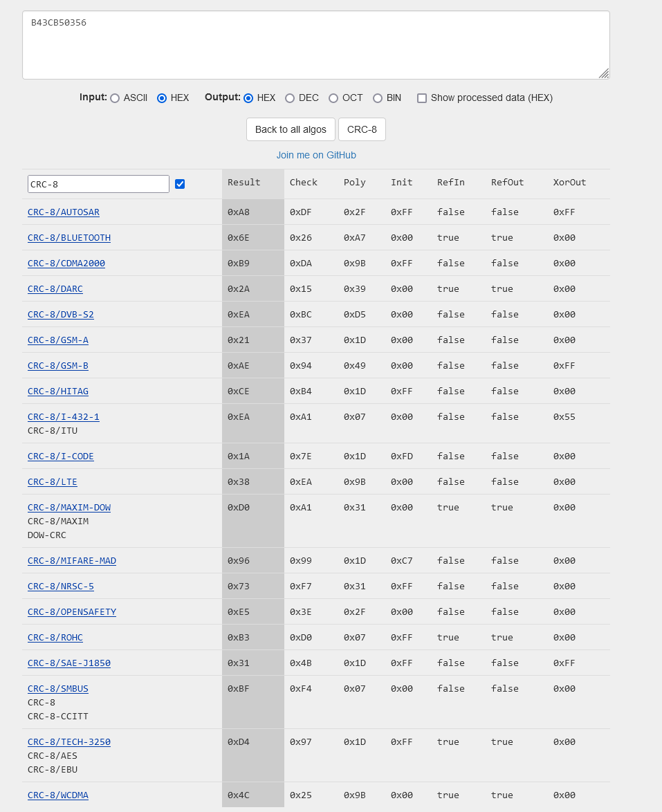Click the 0x96 result for CRC-8/MIFARE-MAD
The width and height of the screenshot is (662, 812).
coord(239,561)
